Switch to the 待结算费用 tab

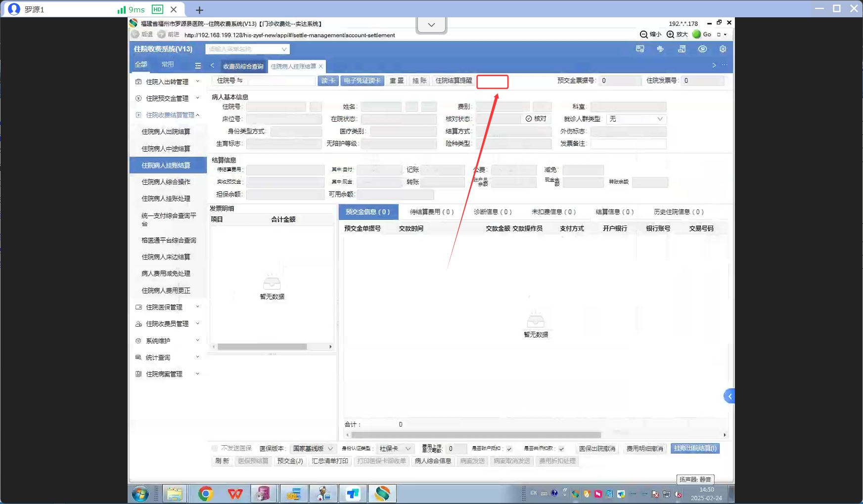coord(432,212)
